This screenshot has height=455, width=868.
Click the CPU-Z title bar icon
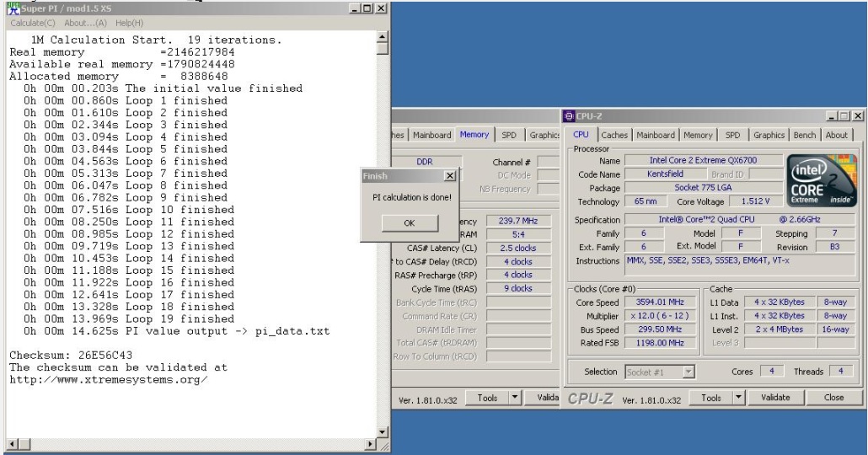pos(569,115)
